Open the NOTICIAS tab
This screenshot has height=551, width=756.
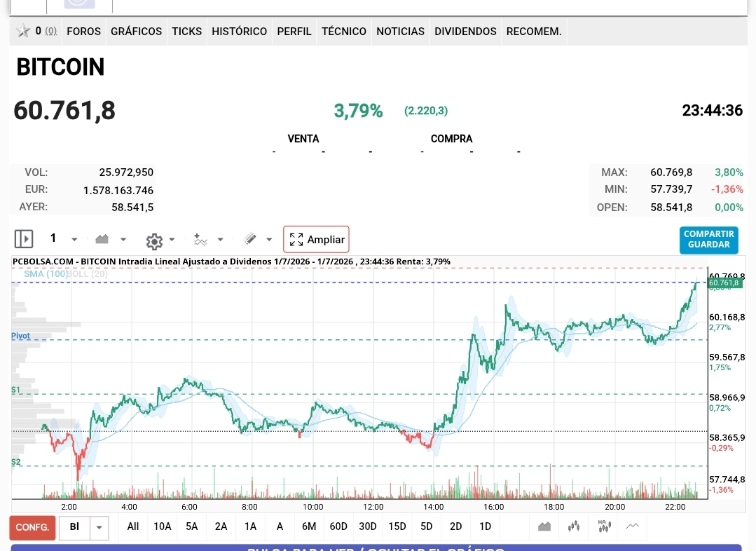(x=400, y=32)
